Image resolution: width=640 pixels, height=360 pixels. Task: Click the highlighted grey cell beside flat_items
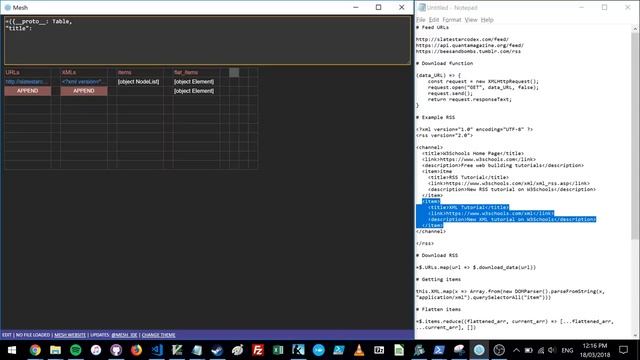coord(234,73)
